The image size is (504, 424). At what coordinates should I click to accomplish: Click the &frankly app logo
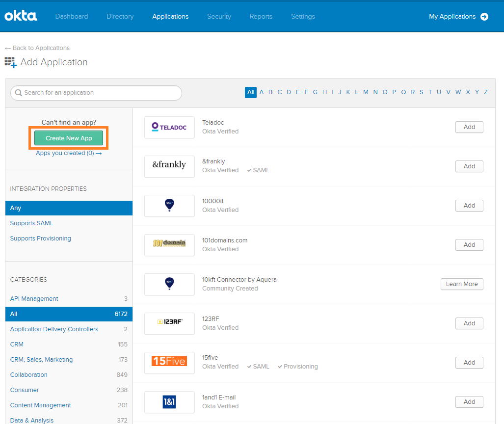169,166
